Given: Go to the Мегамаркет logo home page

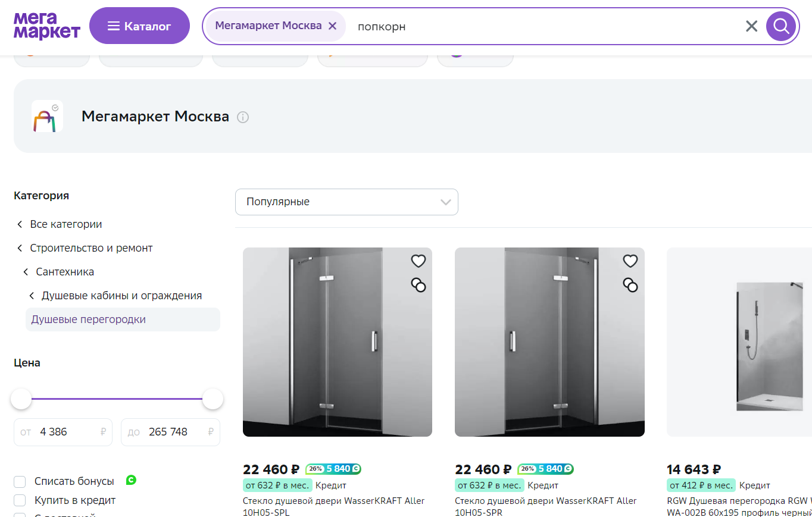Looking at the screenshot, I should point(46,26).
